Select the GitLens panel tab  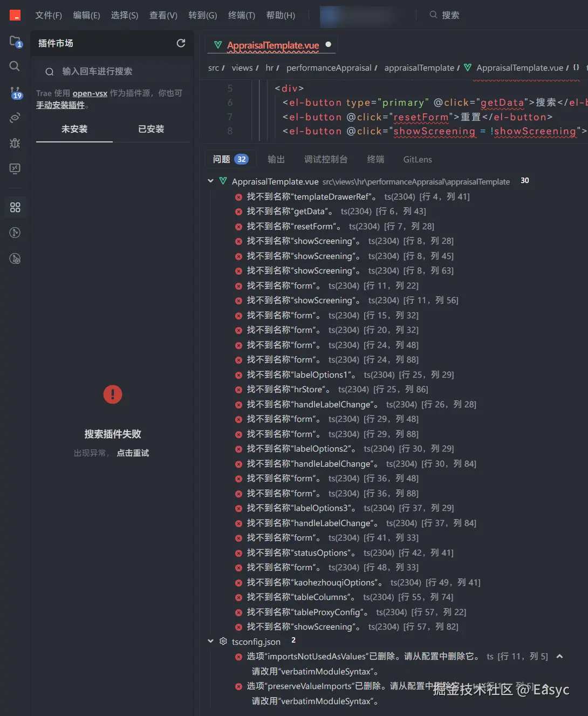(417, 159)
